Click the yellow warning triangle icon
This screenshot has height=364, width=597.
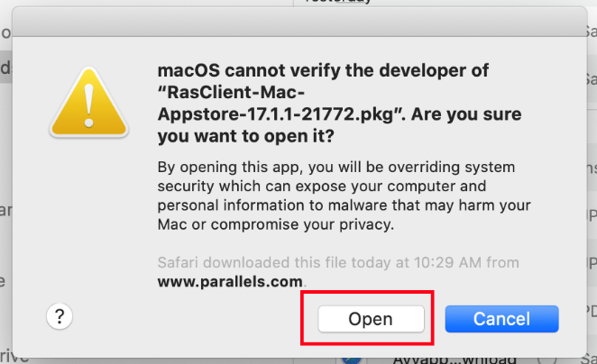88,102
